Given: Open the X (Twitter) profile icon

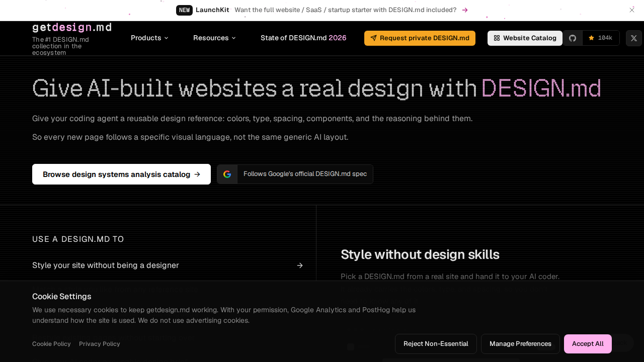Looking at the screenshot, I should (634, 38).
